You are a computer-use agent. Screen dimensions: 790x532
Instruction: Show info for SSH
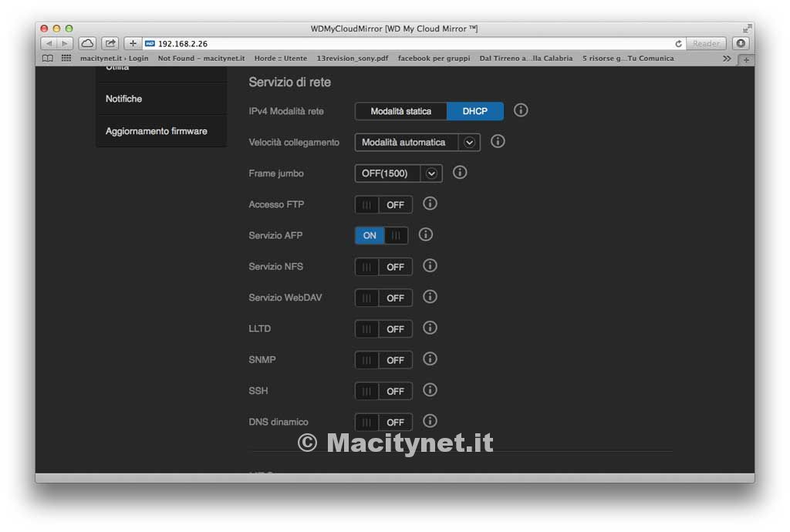430,390
